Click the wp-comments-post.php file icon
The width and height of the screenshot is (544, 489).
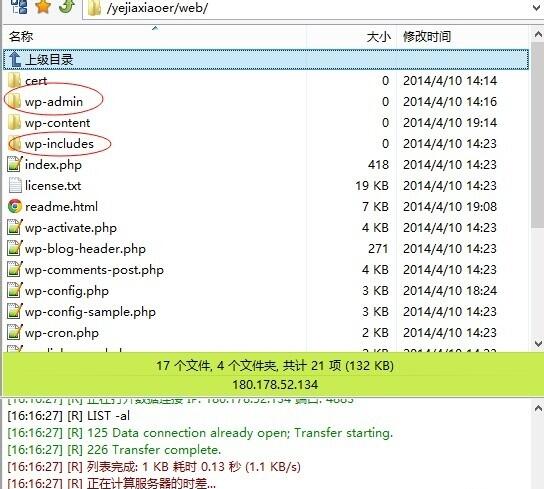pyautogui.click(x=15, y=270)
